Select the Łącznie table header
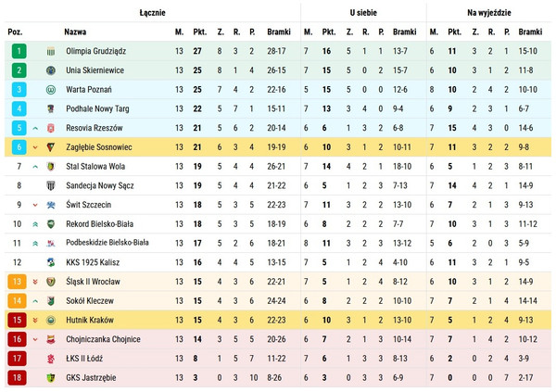The height and width of the screenshot is (392, 556). pos(153,13)
